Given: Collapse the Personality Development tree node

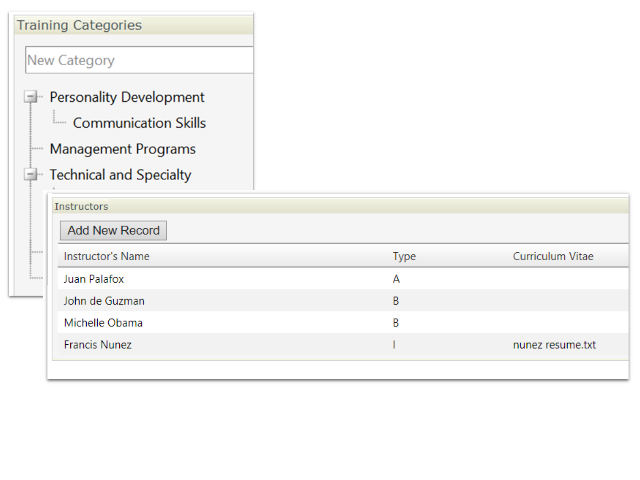Looking at the screenshot, I should pyautogui.click(x=30, y=97).
